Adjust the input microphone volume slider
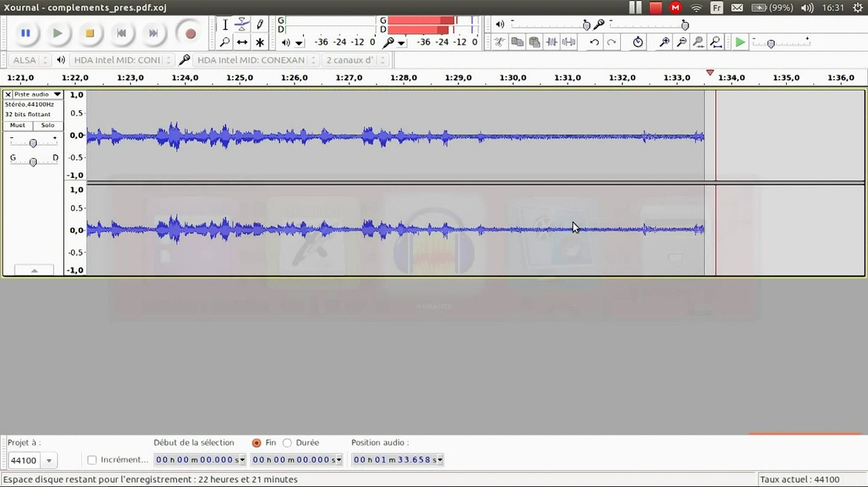Viewport: 868px width, 487px height. click(649, 24)
